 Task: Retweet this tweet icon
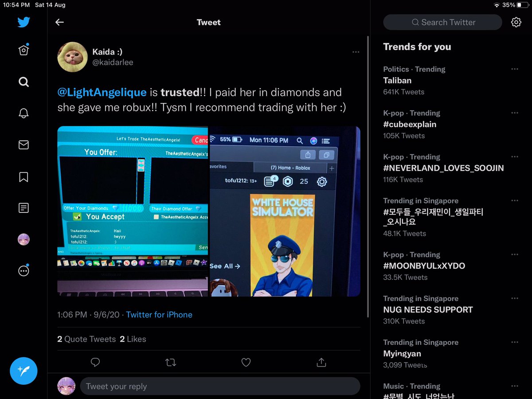tap(171, 362)
